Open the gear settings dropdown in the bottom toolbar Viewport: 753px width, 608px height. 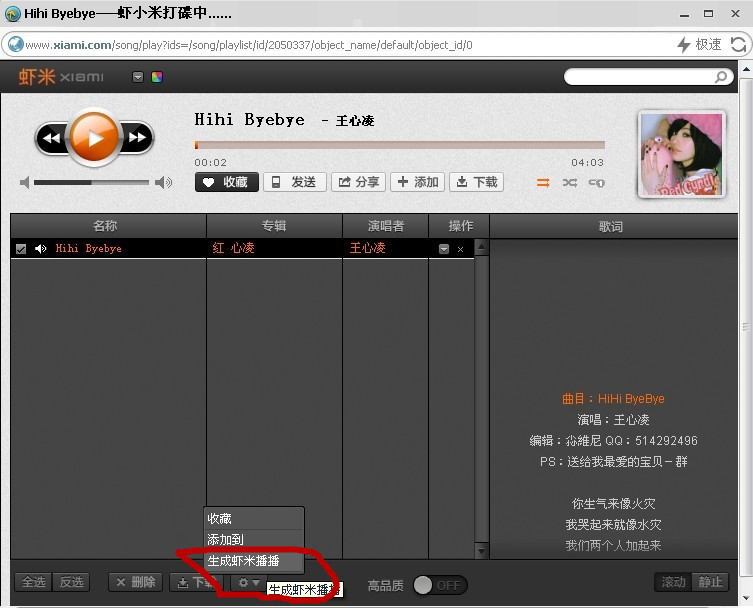click(x=248, y=582)
